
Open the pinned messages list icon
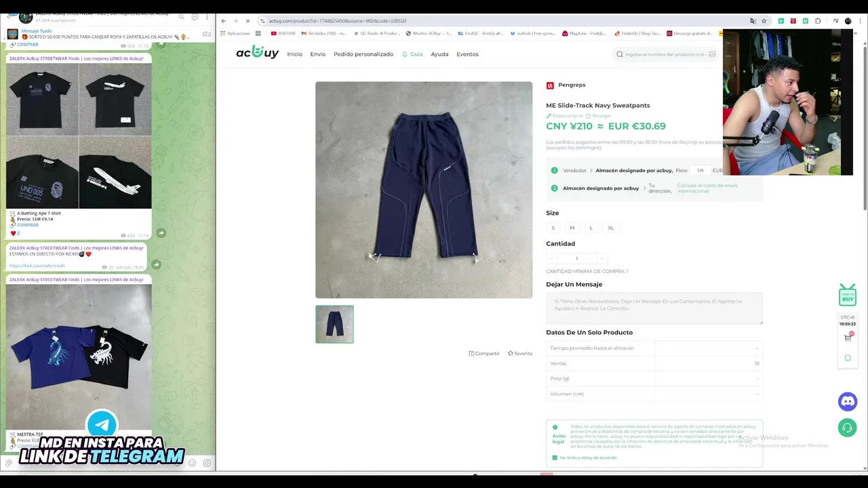pos(207,35)
